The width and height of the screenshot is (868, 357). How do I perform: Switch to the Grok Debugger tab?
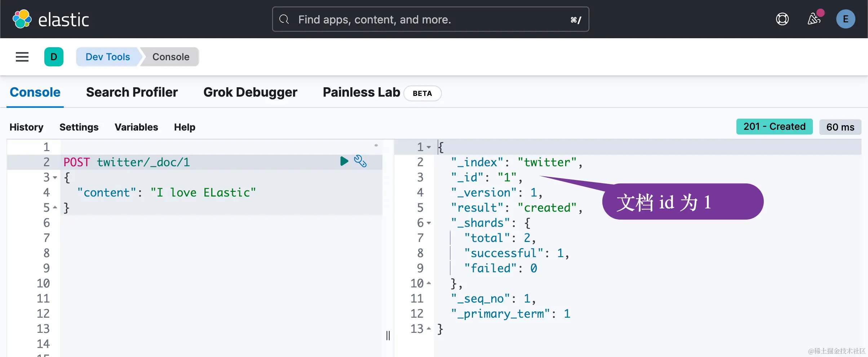pyautogui.click(x=250, y=92)
